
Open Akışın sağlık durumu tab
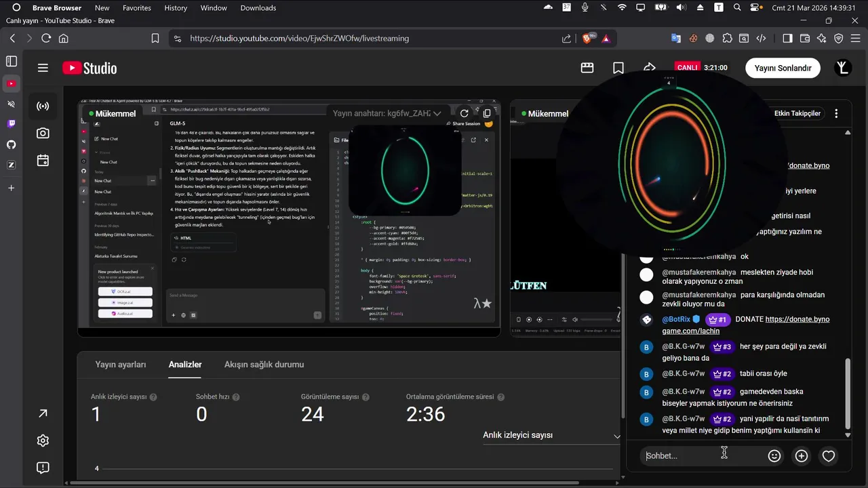264,365
